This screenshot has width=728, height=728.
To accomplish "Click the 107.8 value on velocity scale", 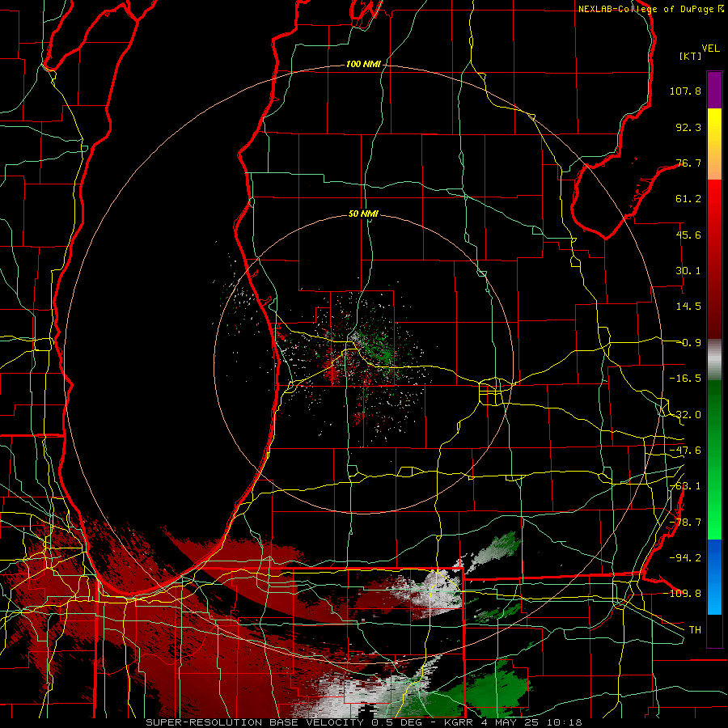I will click(685, 91).
